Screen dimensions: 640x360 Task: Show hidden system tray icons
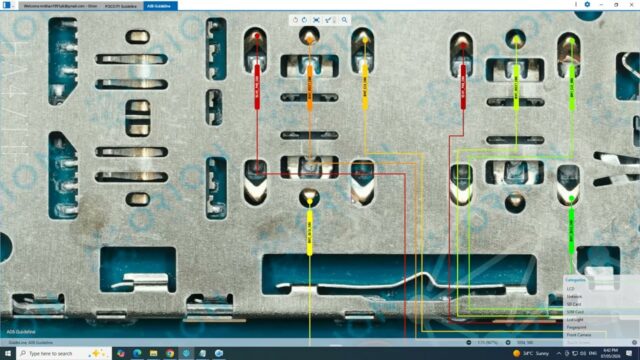pyautogui.click(x=559, y=353)
